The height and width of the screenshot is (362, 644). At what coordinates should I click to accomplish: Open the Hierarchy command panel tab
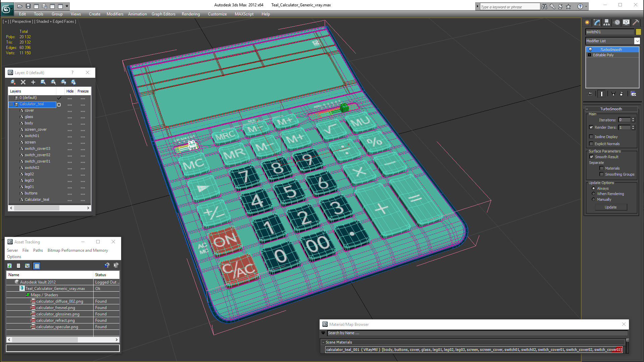[x=606, y=22]
